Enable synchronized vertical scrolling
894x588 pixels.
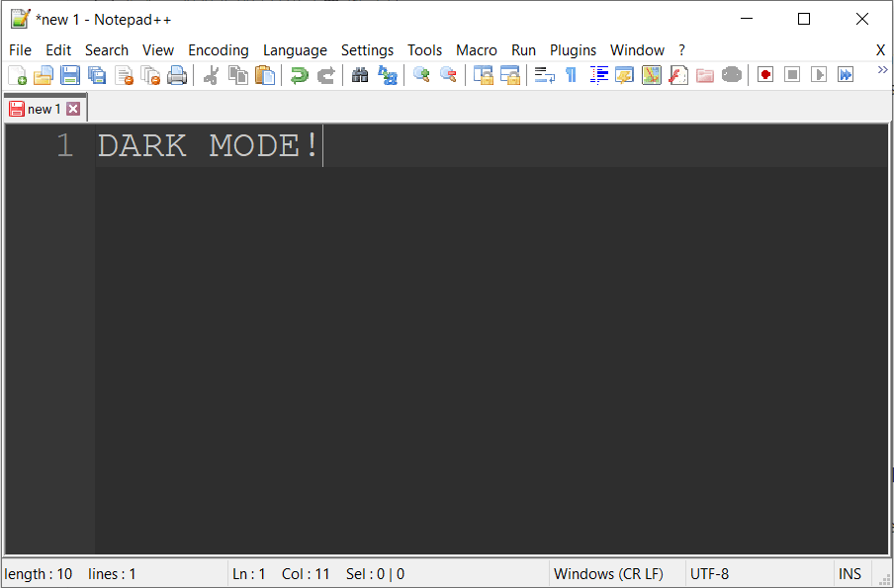click(484, 74)
